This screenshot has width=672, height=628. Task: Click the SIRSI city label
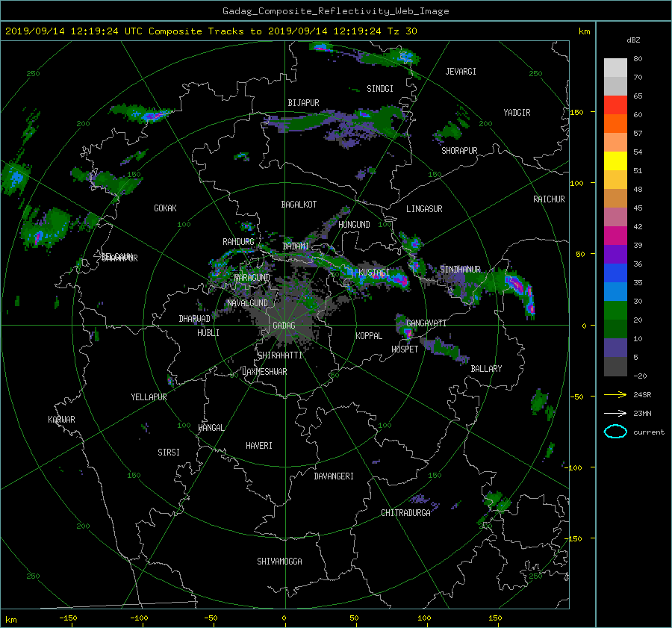click(x=169, y=453)
